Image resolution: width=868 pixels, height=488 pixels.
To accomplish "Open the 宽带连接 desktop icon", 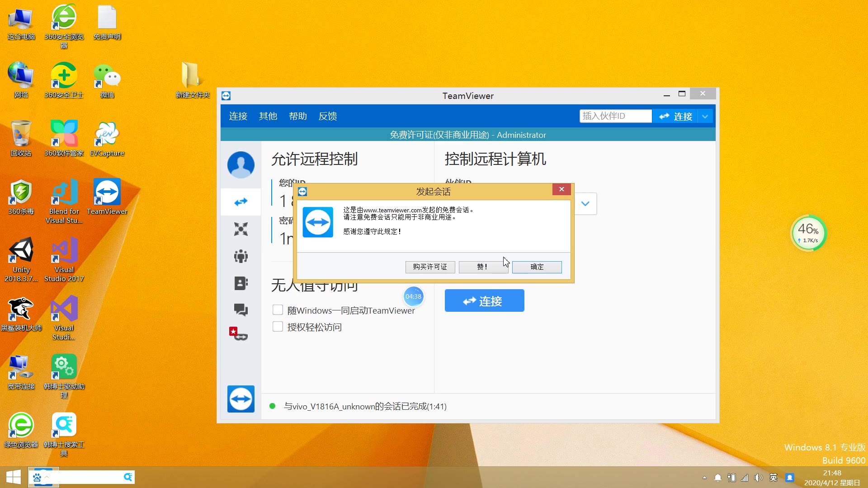I will (x=21, y=372).
